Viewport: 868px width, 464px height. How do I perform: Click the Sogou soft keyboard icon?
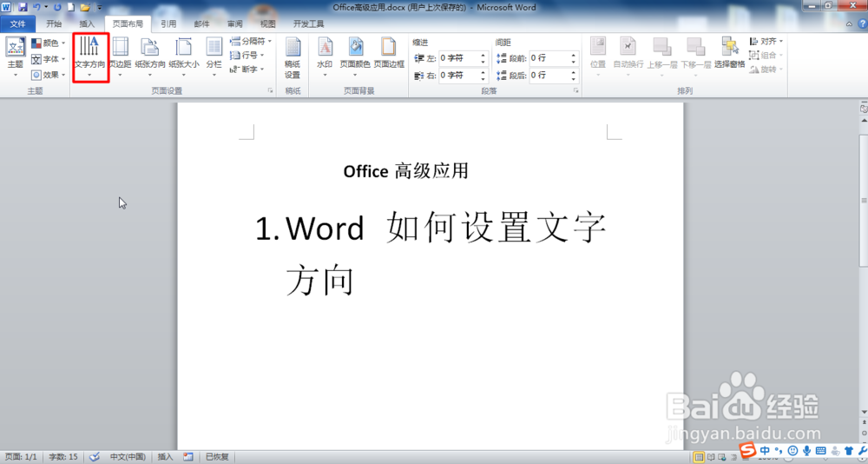pyautogui.click(x=821, y=451)
